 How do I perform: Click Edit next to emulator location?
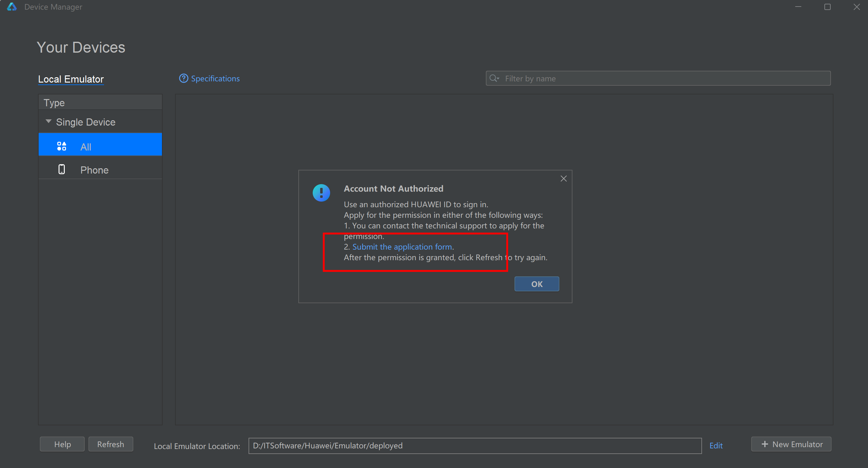[x=716, y=445]
